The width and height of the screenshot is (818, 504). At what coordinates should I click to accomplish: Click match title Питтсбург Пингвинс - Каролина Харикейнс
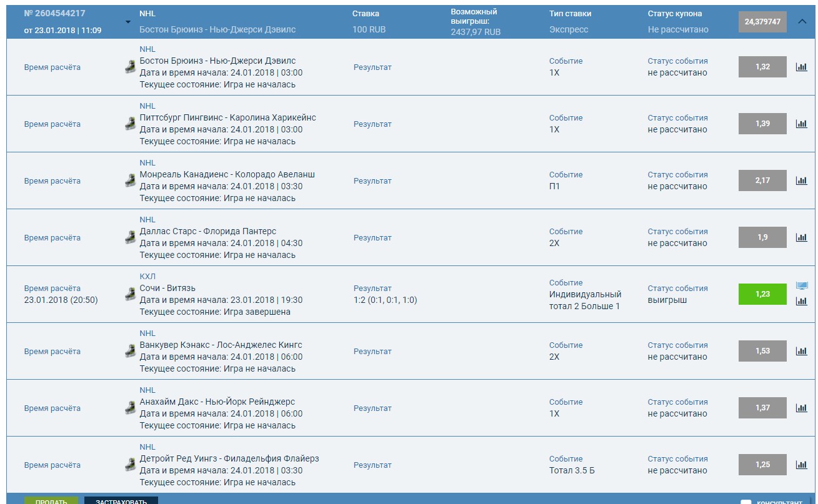click(x=227, y=117)
